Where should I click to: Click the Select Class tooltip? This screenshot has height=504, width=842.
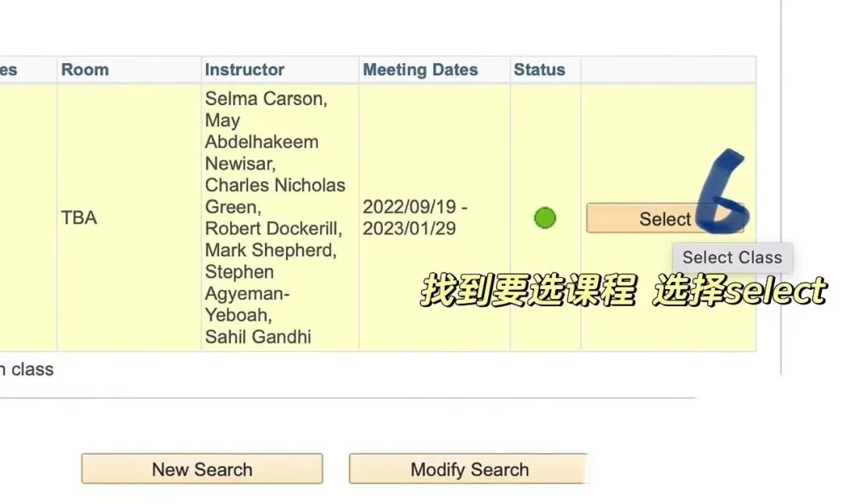point(731,258)
